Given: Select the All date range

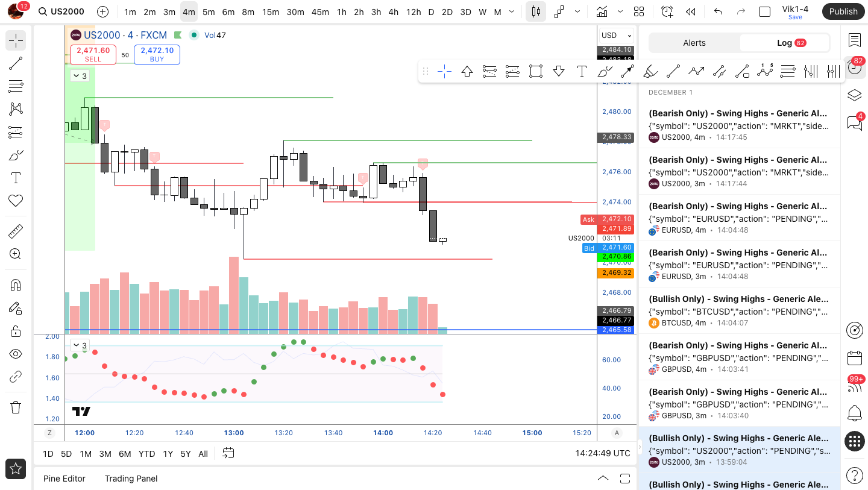Looking at the screenshot, I should 203,454.
